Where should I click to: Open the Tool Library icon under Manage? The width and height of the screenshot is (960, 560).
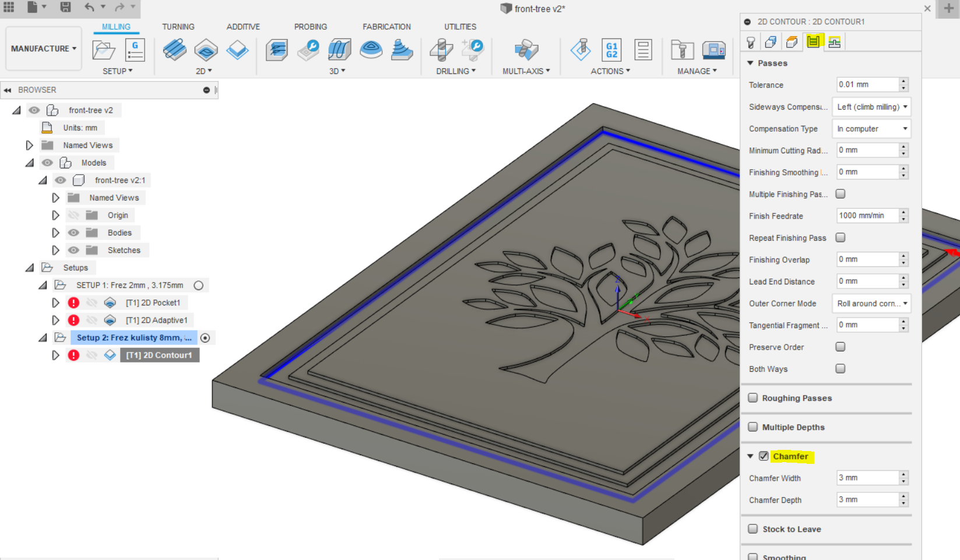[x=682, y=51]
